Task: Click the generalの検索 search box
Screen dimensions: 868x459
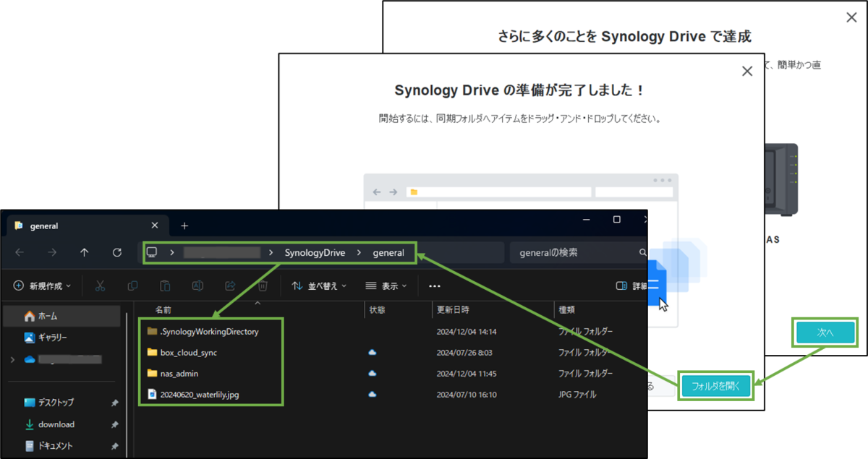Action: click(577, 252)
